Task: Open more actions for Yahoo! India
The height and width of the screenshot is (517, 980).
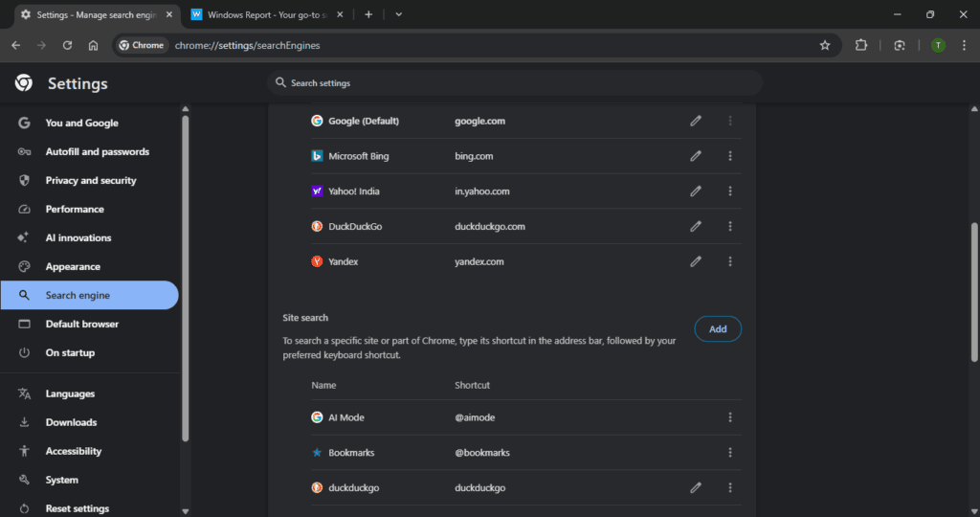Action: click(x=730, y=191)
